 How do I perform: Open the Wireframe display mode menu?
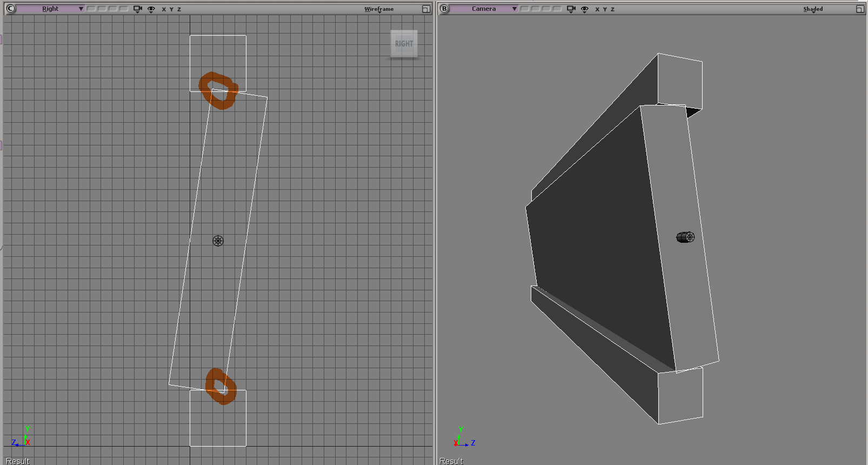(379, 9)
